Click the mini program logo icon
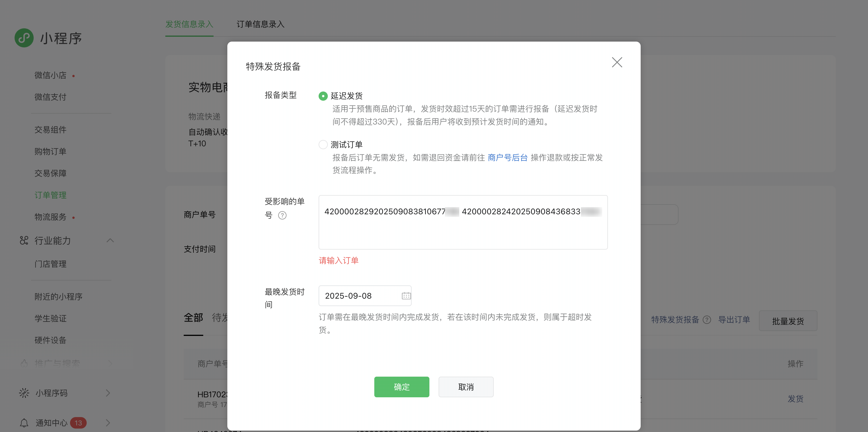 [x=24, y=38]
